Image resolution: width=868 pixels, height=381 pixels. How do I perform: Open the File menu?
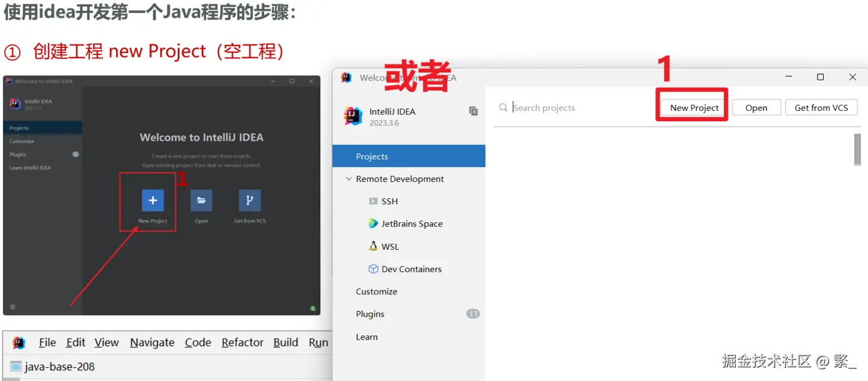(x=47, y=343)
